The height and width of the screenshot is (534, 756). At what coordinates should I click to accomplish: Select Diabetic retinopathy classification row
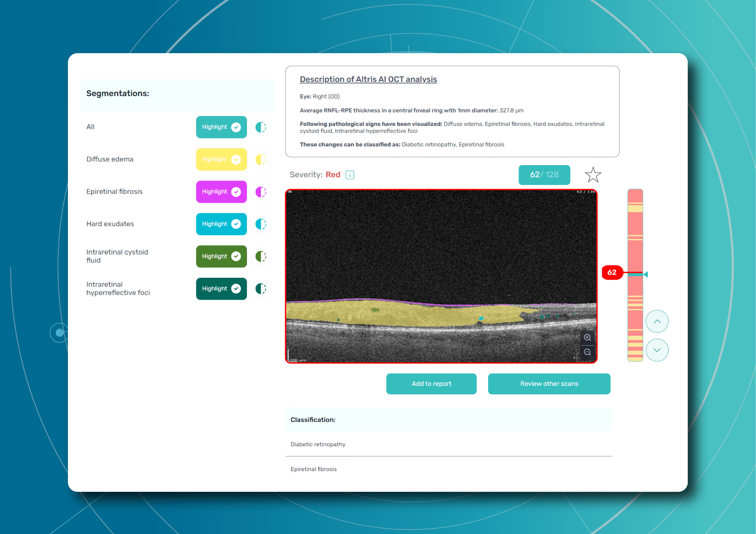point(449,444)
